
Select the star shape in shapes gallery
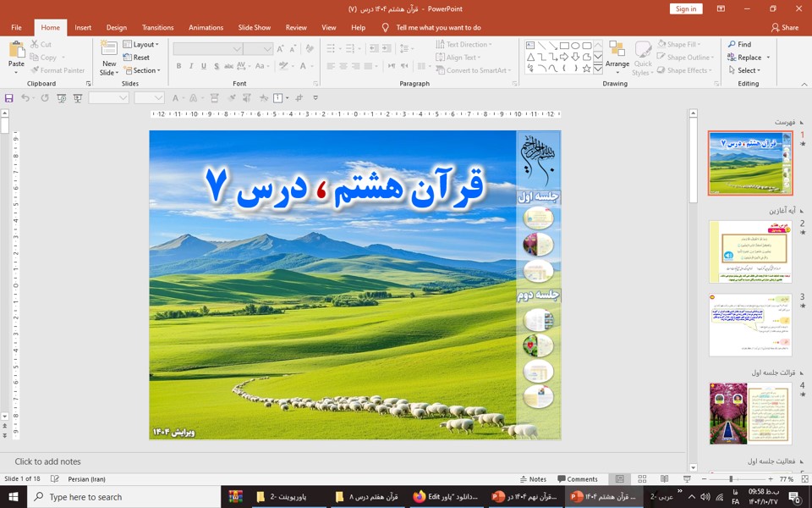pos(586,69)
